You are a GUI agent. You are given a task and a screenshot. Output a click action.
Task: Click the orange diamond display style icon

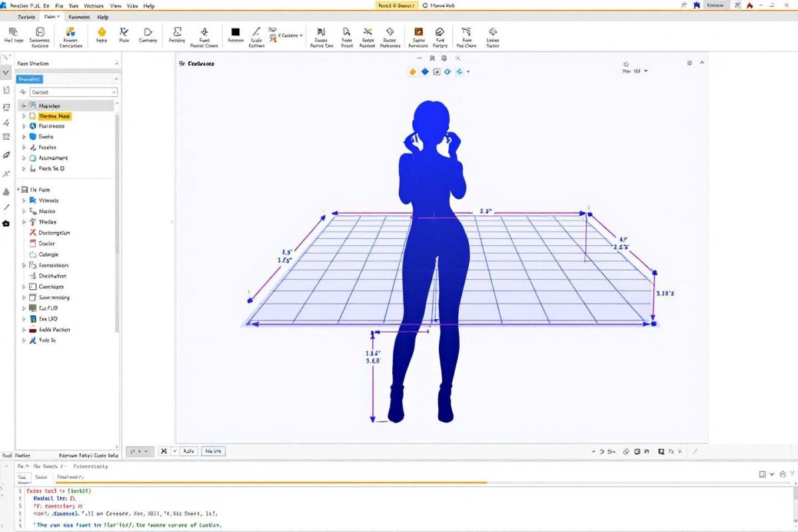click(x=412, y=71)
